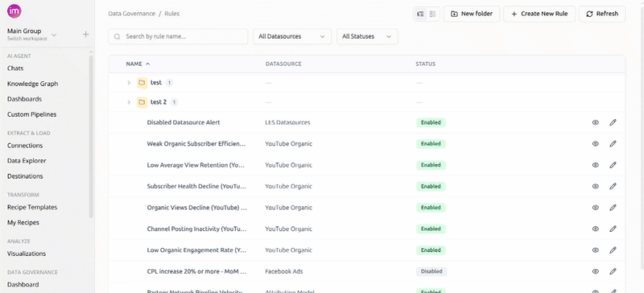View Subscriber Health Decline eye icon
The width and height of the screenshot is (644, 293).
click(596, 186)
